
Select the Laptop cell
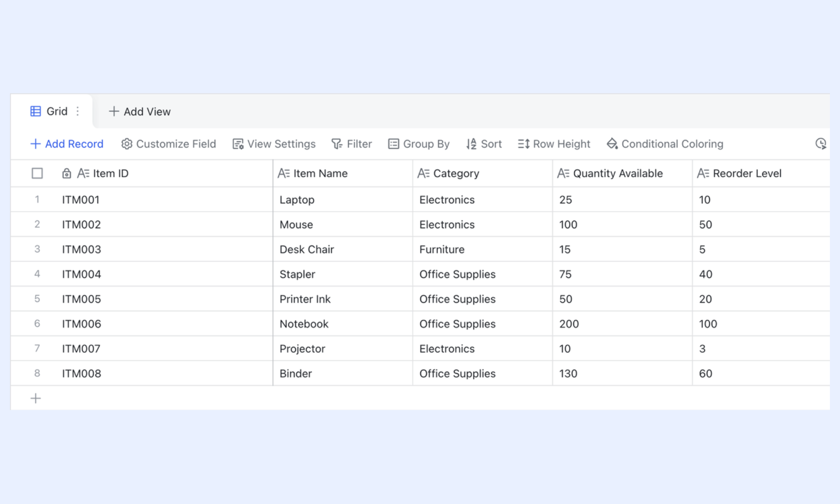click(343, 199)
